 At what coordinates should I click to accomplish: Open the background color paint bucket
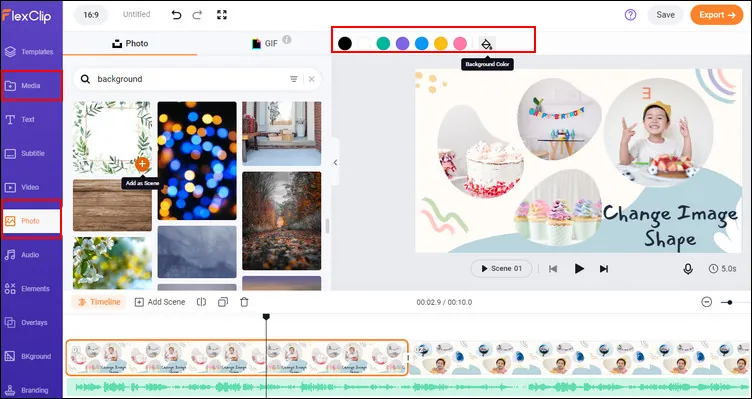pyautogui.click(x=487, y=44)
